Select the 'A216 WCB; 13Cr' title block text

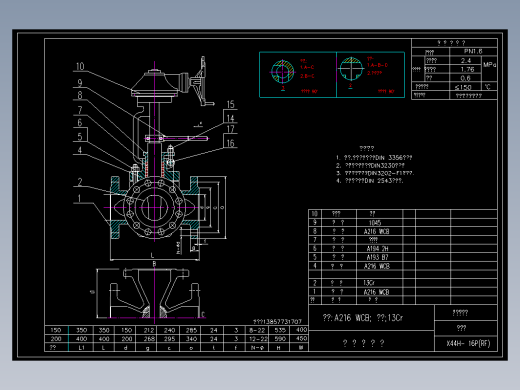coord(363,318)
